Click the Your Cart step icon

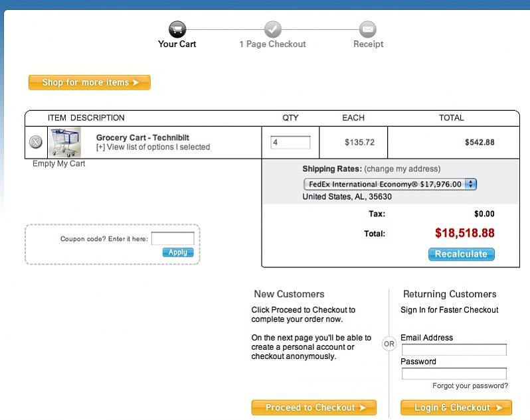pyautogui.click(x=177, y=29)
